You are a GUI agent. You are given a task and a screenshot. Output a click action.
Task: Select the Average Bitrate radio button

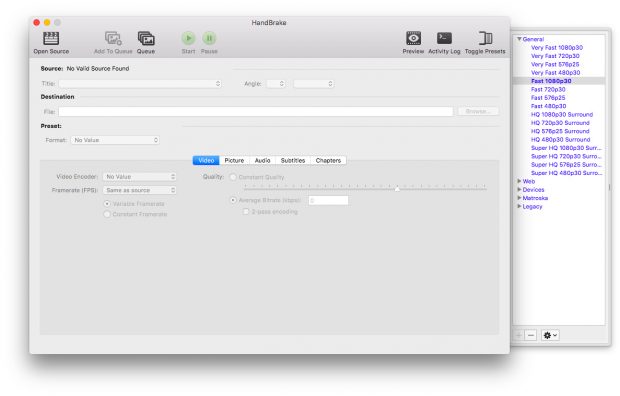[x=233, y=200]
